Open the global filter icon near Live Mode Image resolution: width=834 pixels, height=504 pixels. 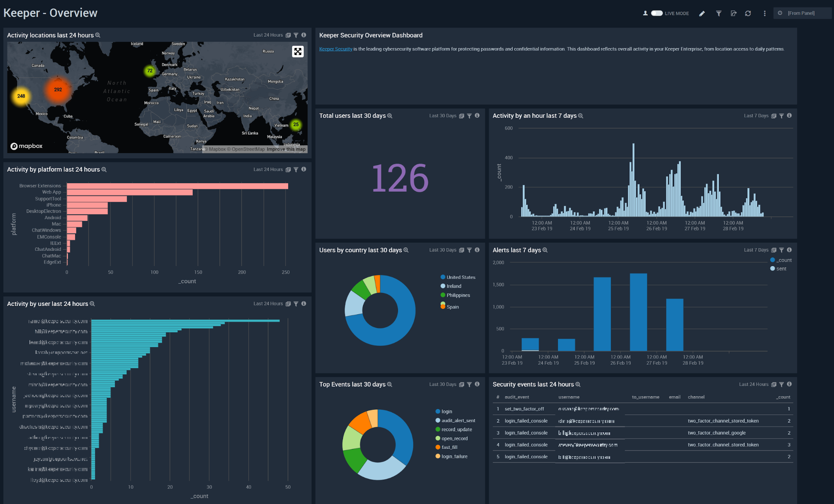point(718,13)
